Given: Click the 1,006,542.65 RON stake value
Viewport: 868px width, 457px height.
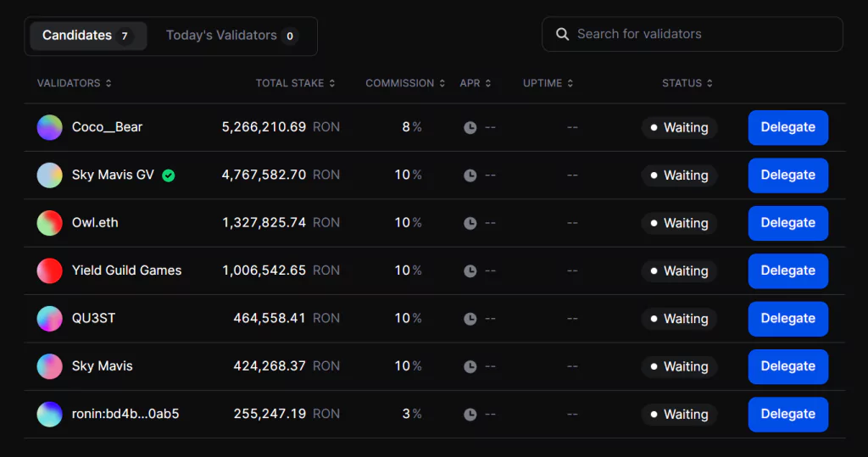Looking at the screenshot, I should 281,270.
